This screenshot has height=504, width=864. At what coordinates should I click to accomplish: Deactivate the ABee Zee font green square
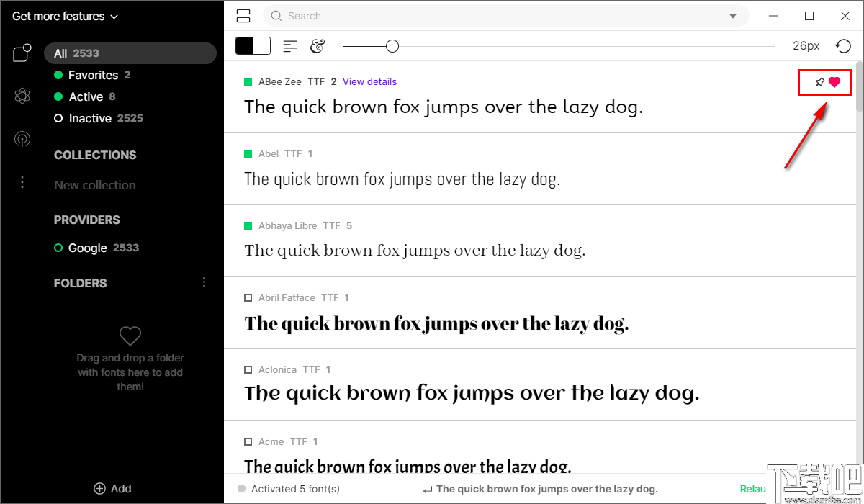(248, 82)
